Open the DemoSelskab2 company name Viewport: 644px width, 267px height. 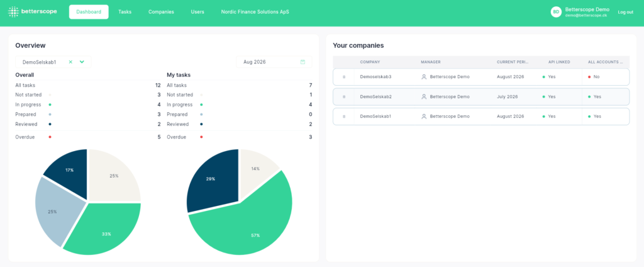point(376,97)
